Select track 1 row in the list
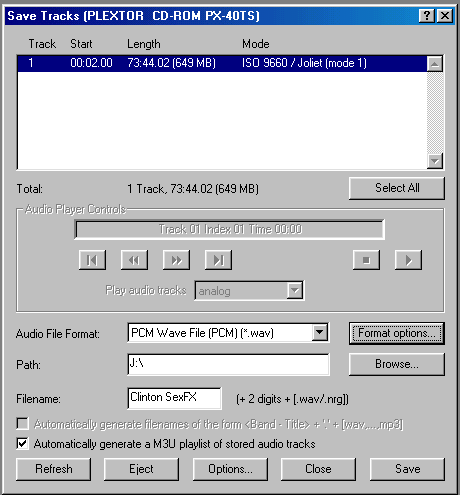The width and height of the screenshot is (460, 495). click(x=222, y=63)
